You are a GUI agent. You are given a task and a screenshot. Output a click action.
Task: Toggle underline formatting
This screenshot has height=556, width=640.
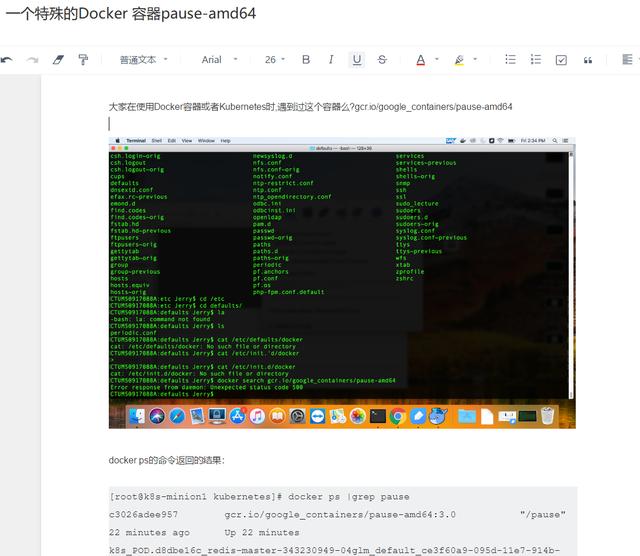[357, 60]
